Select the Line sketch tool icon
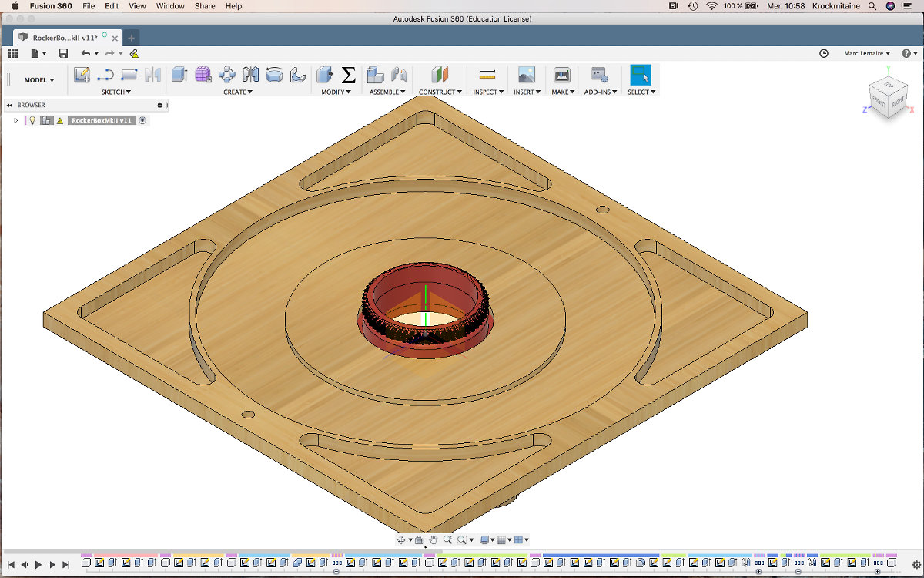The width and height of the screenshot is (924, 578). point(105,75)
